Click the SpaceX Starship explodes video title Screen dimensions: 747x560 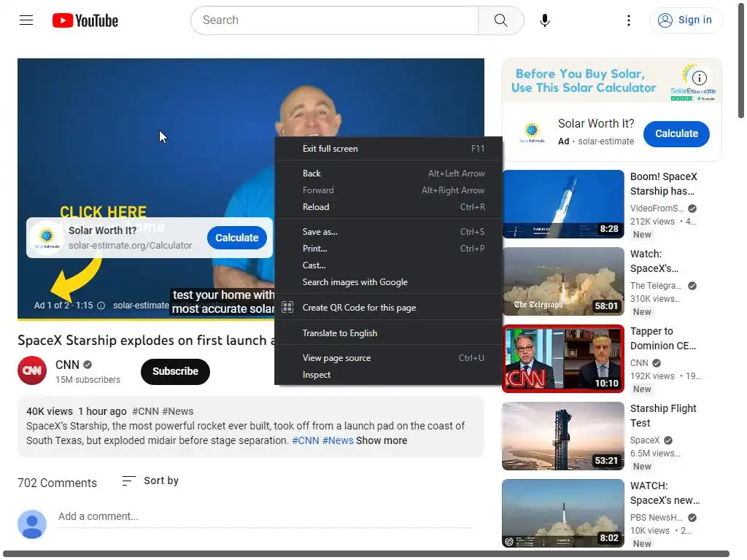[x=146, y=341]
